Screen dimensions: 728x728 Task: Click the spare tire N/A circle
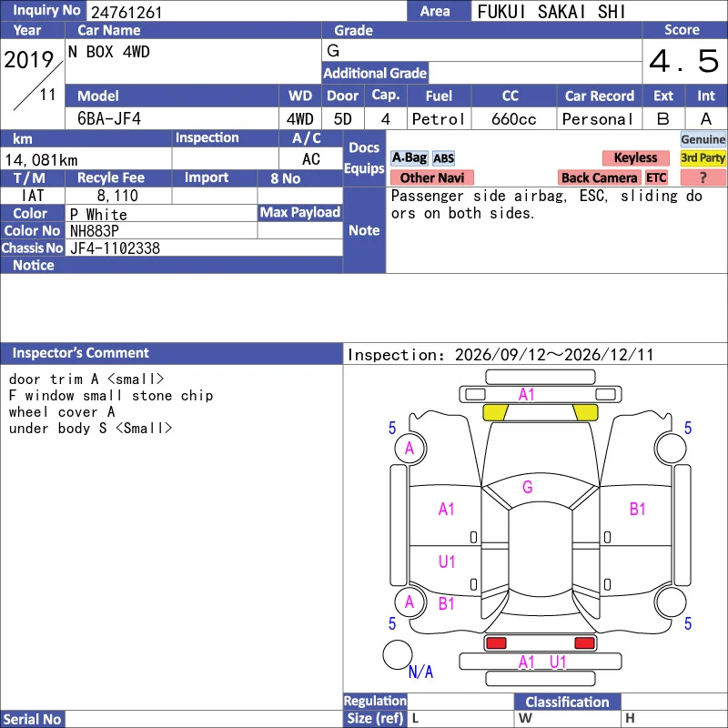click(x=398, y=654)
